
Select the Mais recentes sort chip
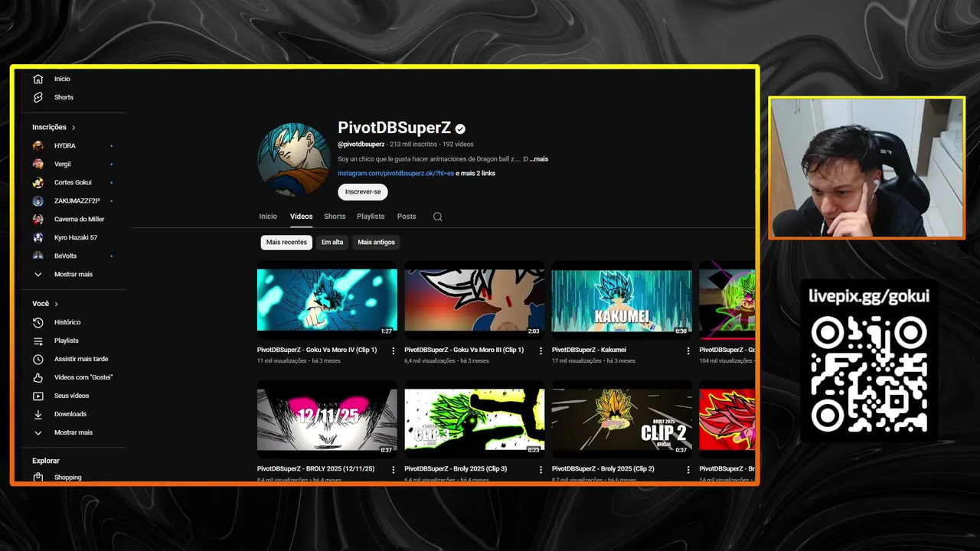point(286,242)
